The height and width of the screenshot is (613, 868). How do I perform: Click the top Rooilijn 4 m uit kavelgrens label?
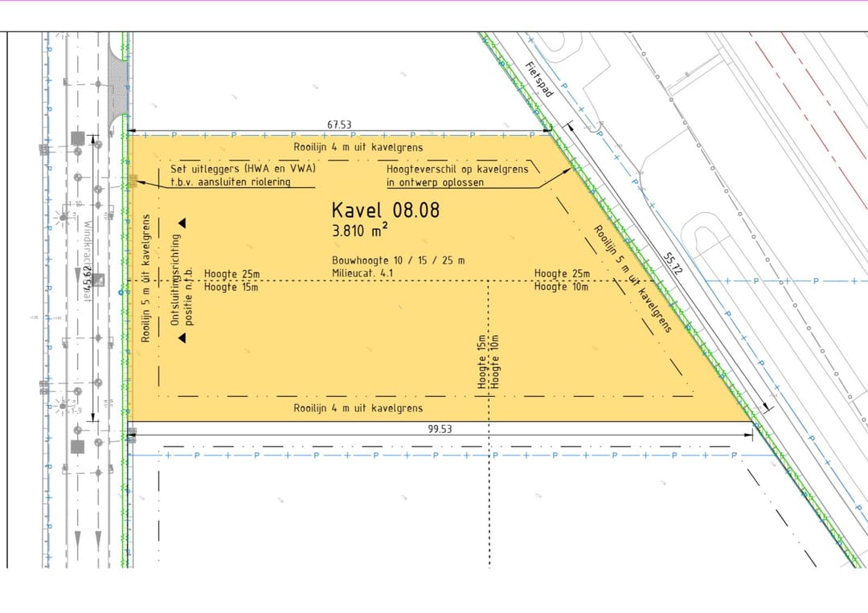(x=358, y=148)
